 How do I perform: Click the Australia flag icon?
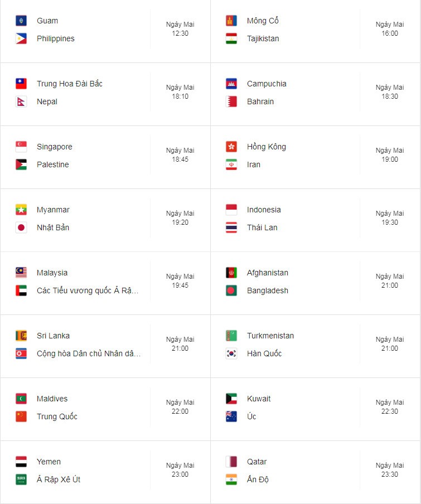pos(231,416)
